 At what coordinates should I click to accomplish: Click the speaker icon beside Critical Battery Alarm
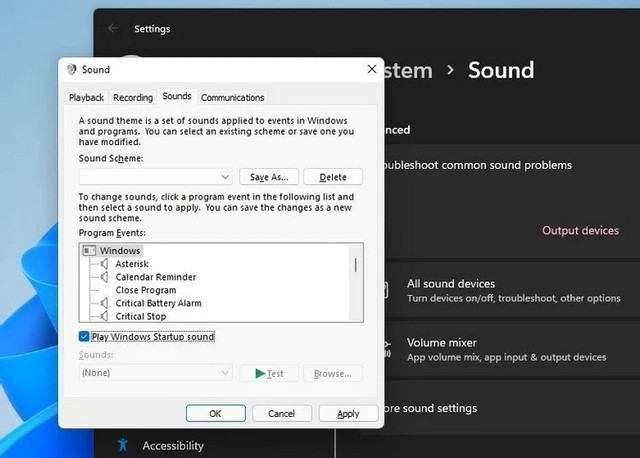(104, 303)
